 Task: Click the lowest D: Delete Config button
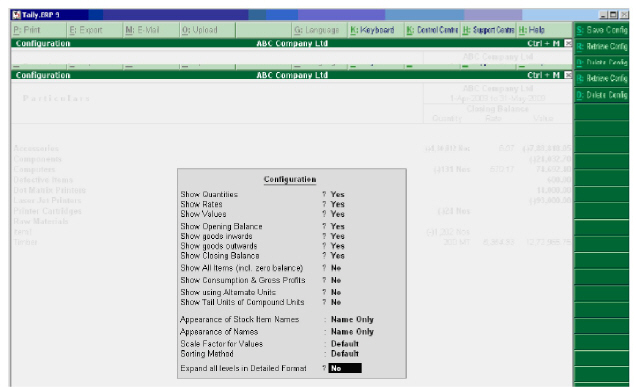pyautogui.click(x=601, y=95)
